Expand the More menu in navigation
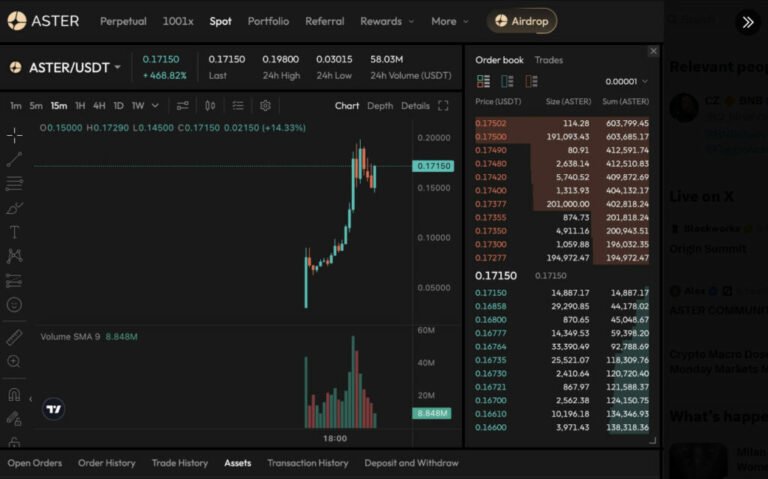The image size is (768, 479). 449,21
